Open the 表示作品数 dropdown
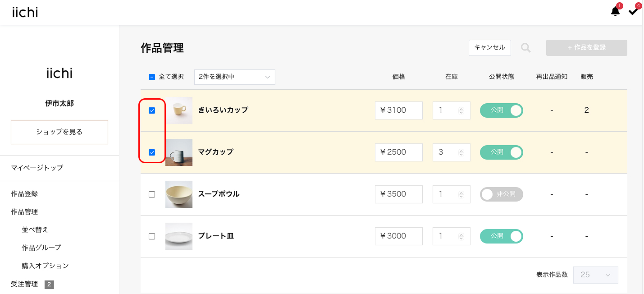 595,275
